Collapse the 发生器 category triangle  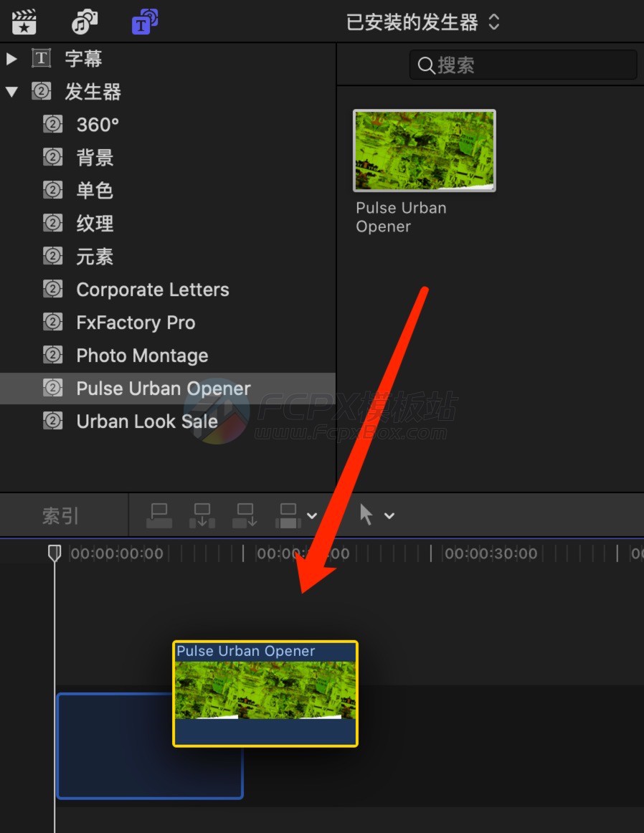tap(11, 92)
